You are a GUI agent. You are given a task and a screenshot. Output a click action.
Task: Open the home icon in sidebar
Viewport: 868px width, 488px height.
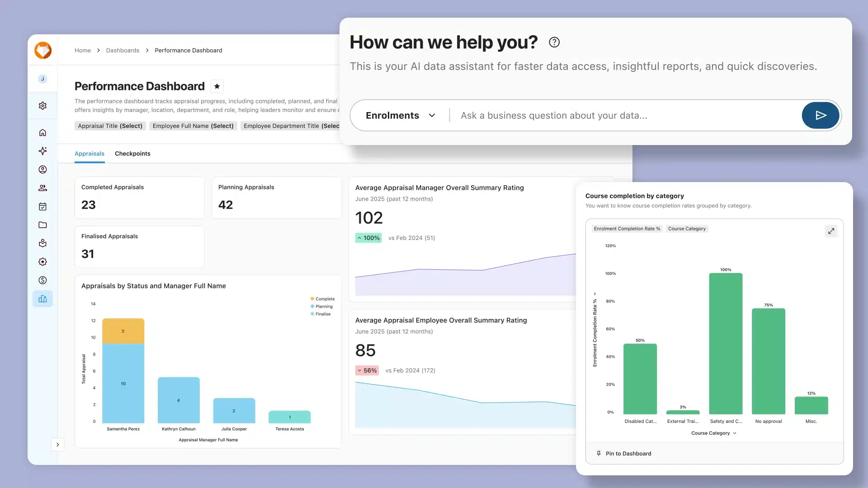tap(42, 132)
